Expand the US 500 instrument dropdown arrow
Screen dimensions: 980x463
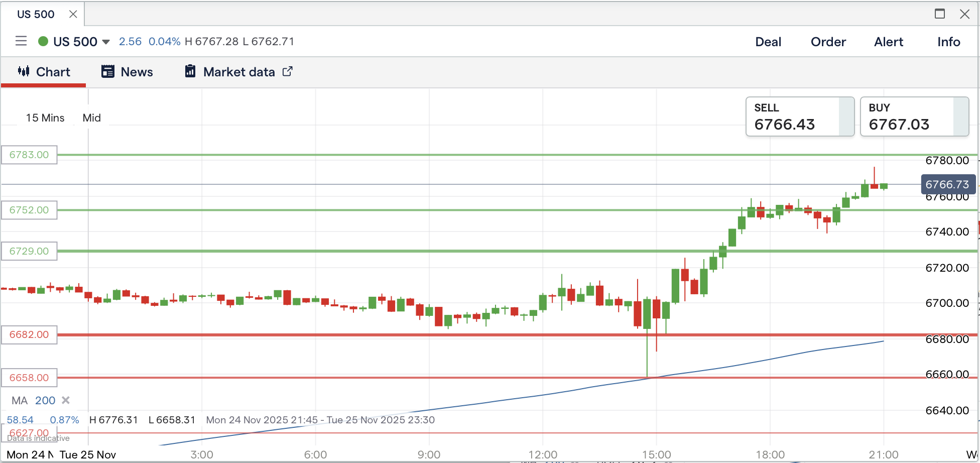[106, 42]
